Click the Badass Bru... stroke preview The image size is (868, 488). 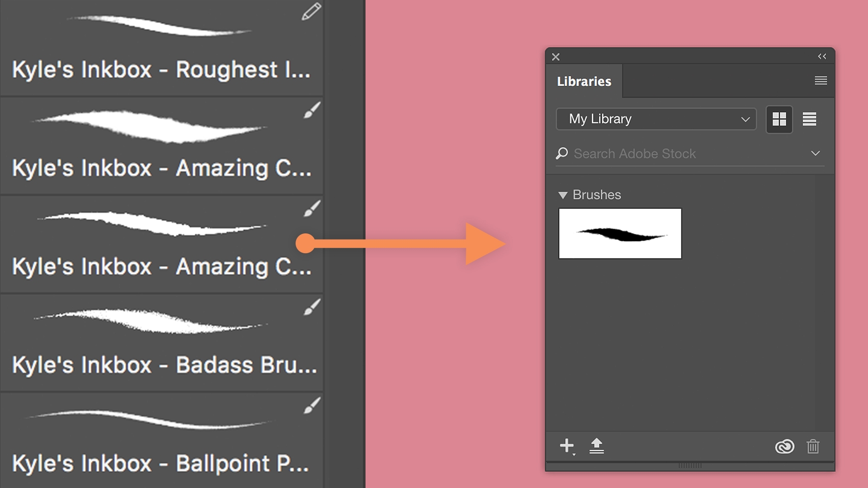[x=150, y=321]
